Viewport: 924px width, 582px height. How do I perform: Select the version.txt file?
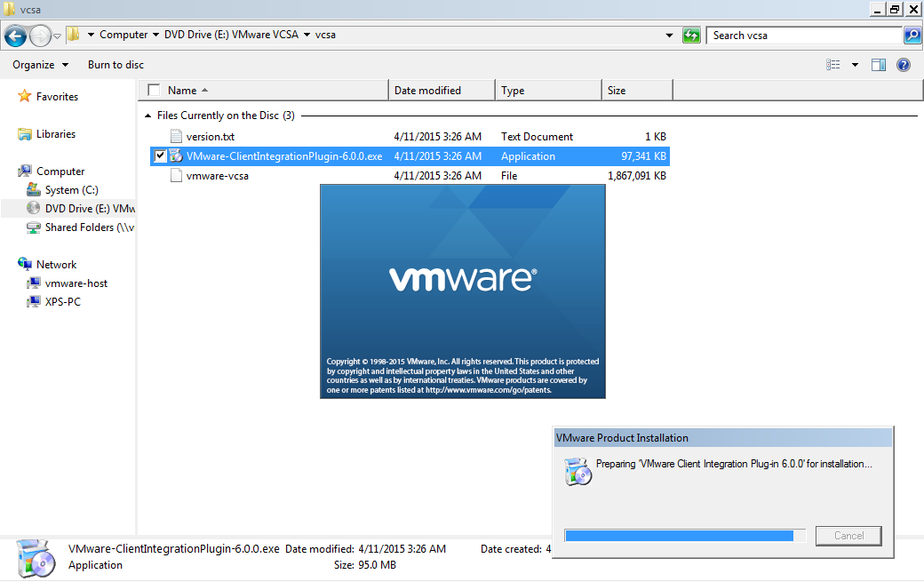(x=211, y=137)
